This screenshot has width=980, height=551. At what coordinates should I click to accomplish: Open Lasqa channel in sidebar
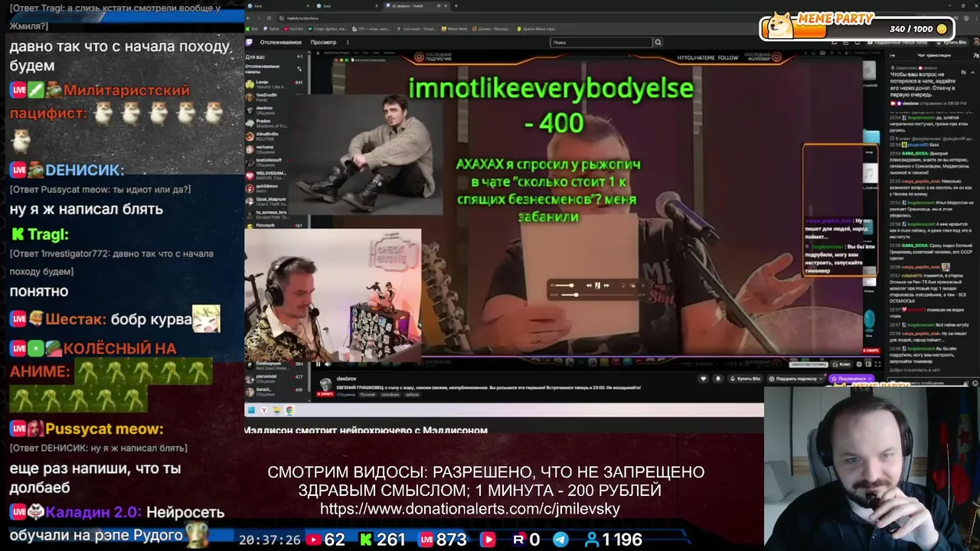click(276, 83)
